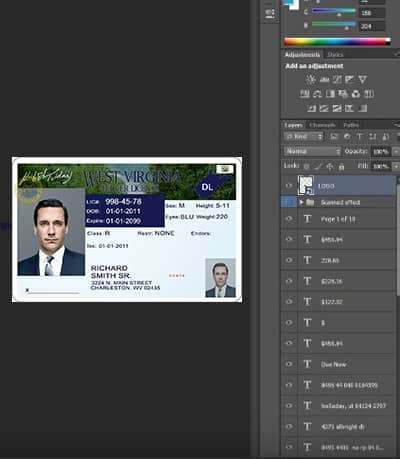The image size is (400, 459).
Task: Filter layers by smart objects
Action: pyautogui.click(x=385, y=136)
